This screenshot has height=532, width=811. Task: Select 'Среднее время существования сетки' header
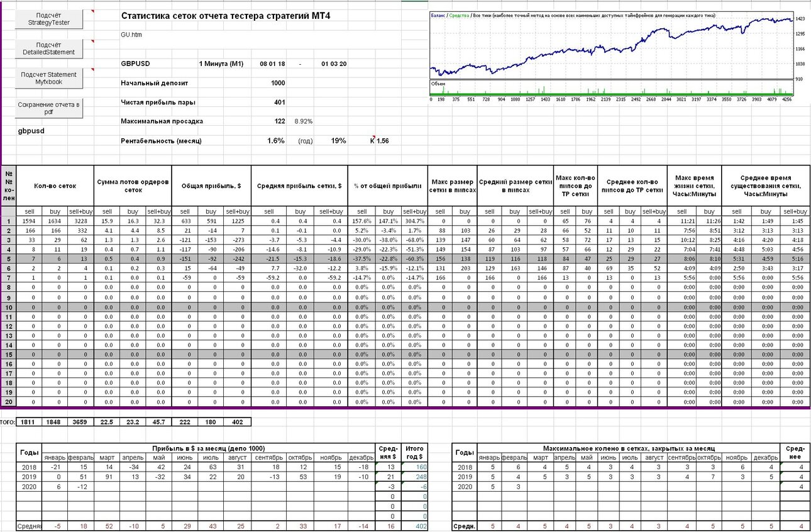766,186
